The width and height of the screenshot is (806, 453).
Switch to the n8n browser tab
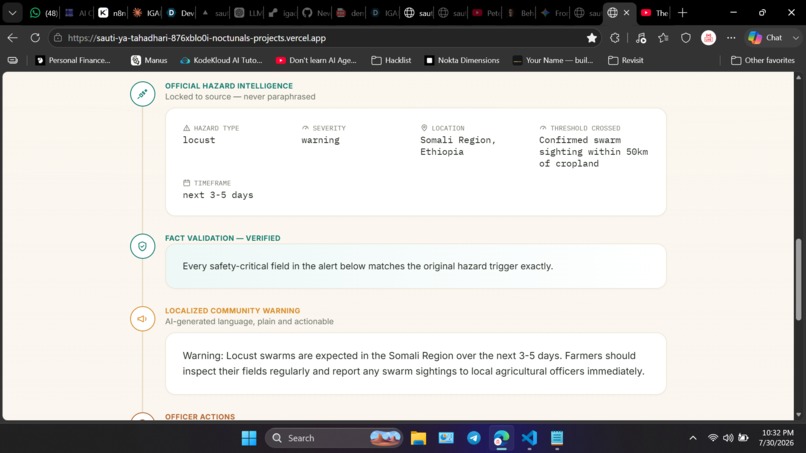pos(112,13)
